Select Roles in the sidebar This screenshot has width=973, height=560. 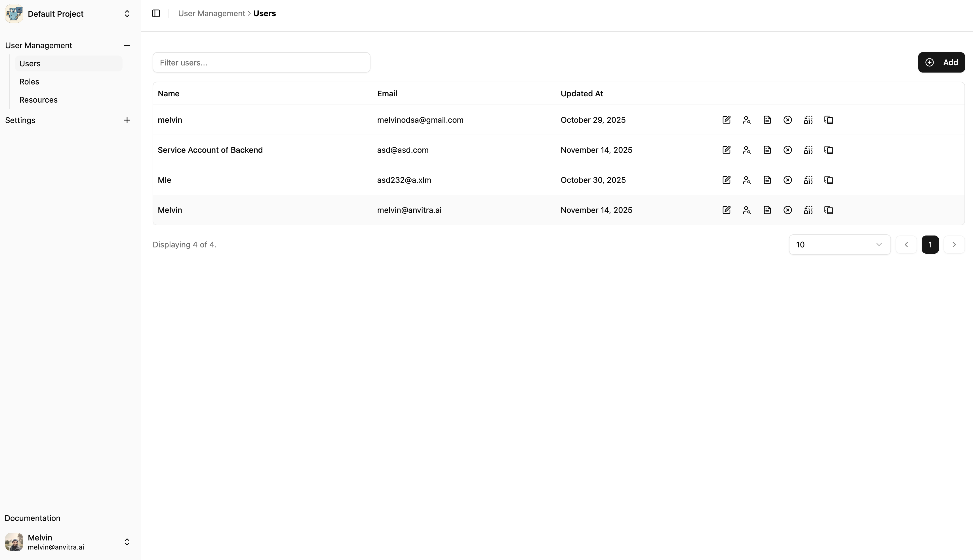pyautogui.click(x=29, y=82)
